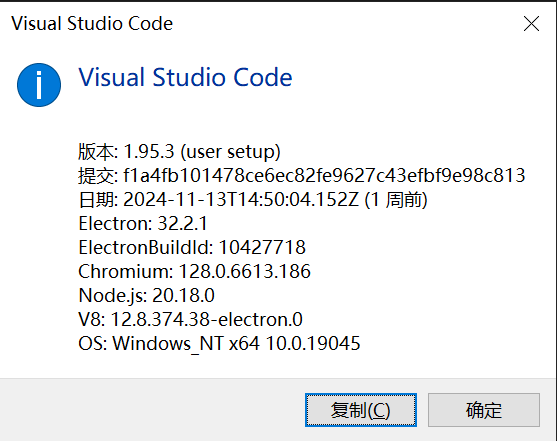Click the OS Windows_NT x64 line
The image size is (557, 441).
[219, 344]
